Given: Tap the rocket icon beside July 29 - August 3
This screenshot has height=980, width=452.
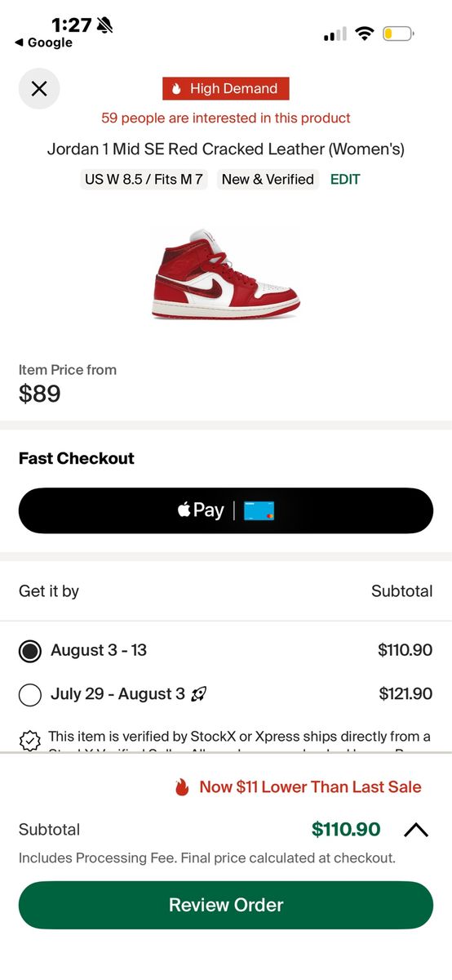Looking at the screenshot, I should click(198, 694).
